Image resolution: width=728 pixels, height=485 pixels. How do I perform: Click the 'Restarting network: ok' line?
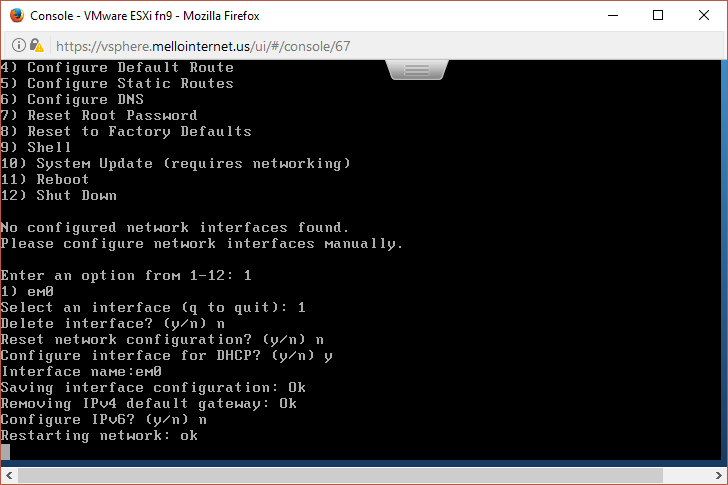coord(99,435)
